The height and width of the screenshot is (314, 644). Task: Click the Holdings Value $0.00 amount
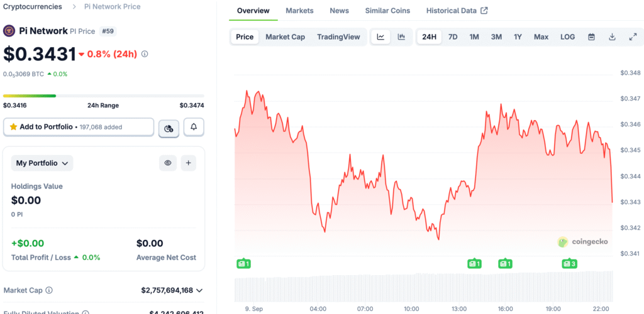26,200
